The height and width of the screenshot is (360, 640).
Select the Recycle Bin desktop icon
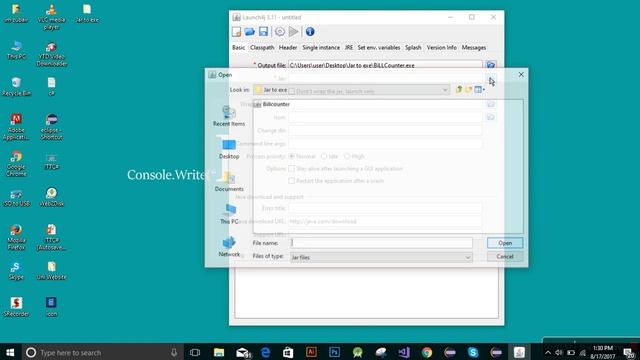tap(17, 87)
